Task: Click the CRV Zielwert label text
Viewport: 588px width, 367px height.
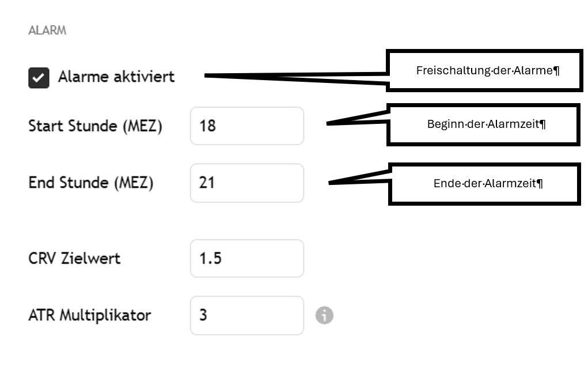Action: coord(75,258)
